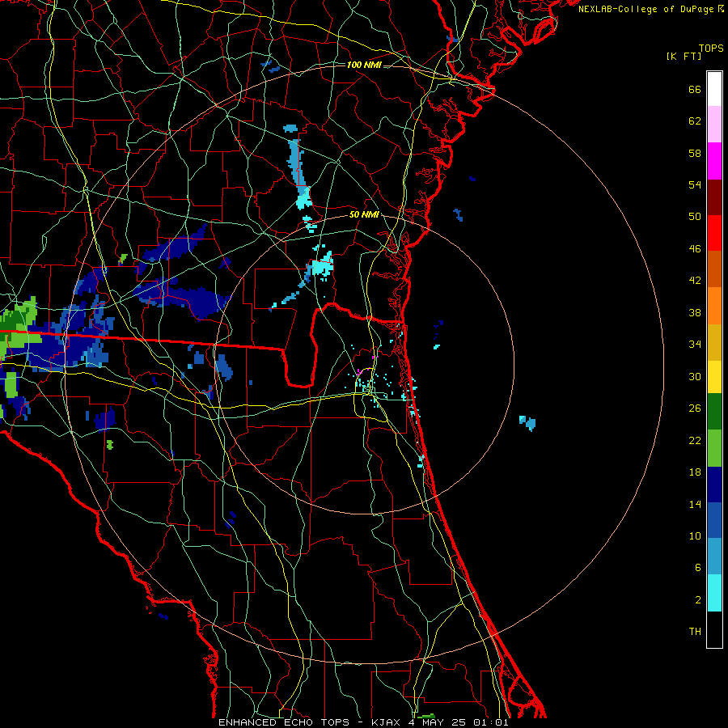
Task: Click the ENHANCED ECHO TOPS product title
Action: point(284,722)
